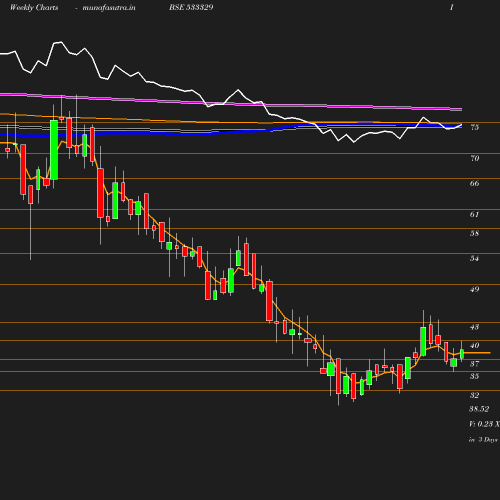Image resolution: width=500 pixels, height=500 pixels.
Task: Select the 38.52 last price value
Action: pos(479,409)
